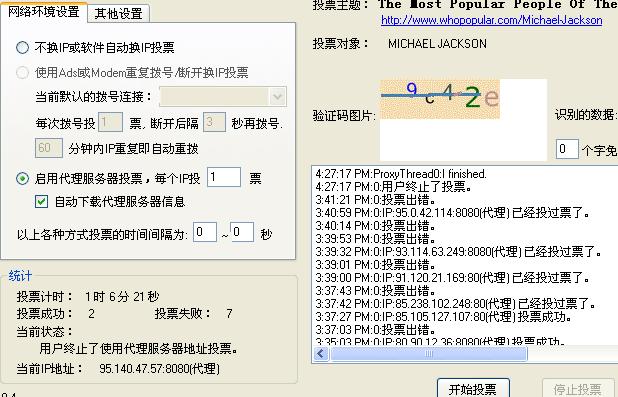This screenshot has width=618, height=397.
Task: Switch to the 其他设置 tab
Action: click(x=118, y=13)
